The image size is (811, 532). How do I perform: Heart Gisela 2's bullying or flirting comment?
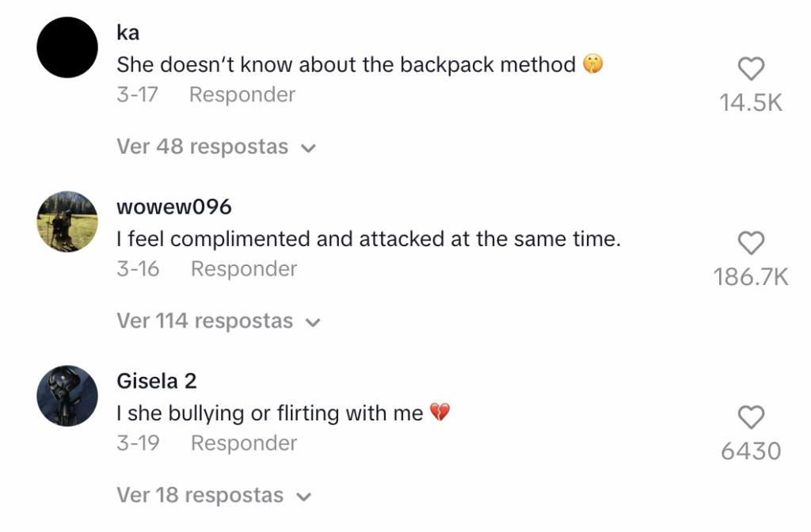[x=751, y=417]
